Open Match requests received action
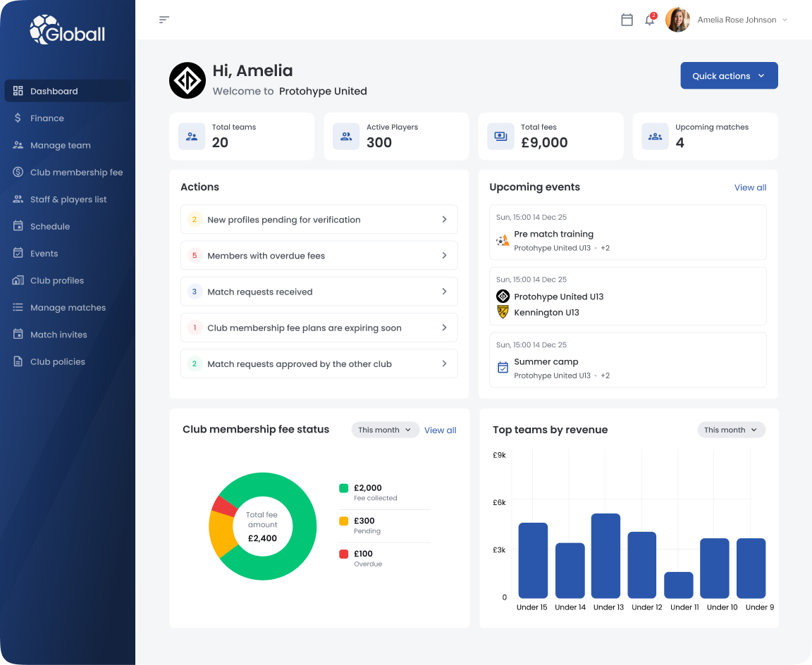This screenshot has height=665, width=812. (x=319, y=292)
